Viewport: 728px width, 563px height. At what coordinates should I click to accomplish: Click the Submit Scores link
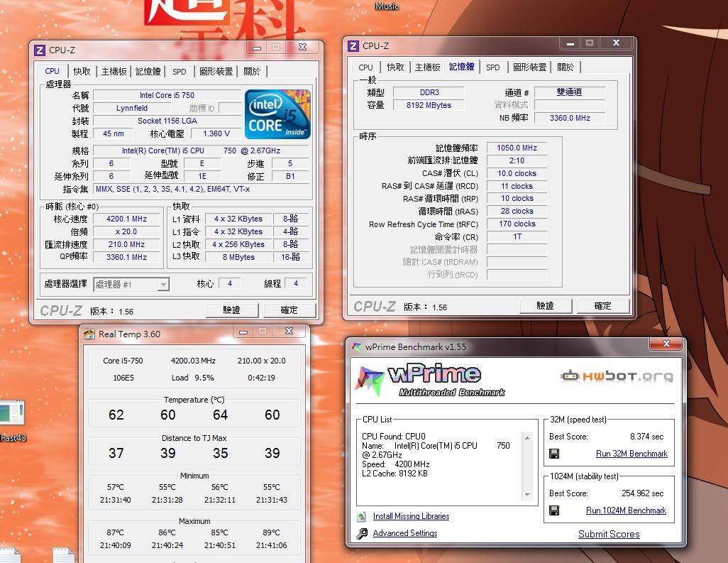click(x=609, y=534)
